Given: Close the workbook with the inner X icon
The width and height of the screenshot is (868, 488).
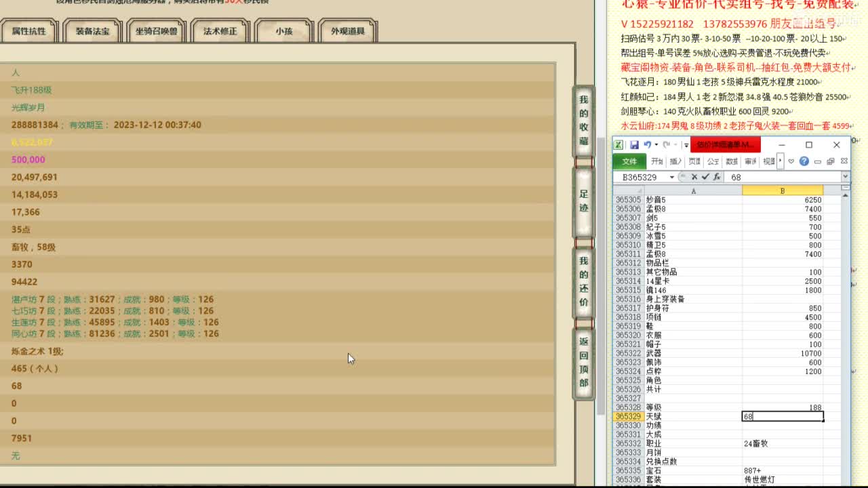Looking at the screenshot, I should point(844,161).
